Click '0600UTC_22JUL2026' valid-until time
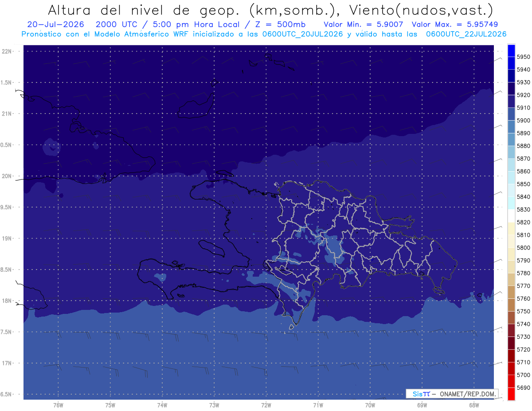 tap(466, 34)
